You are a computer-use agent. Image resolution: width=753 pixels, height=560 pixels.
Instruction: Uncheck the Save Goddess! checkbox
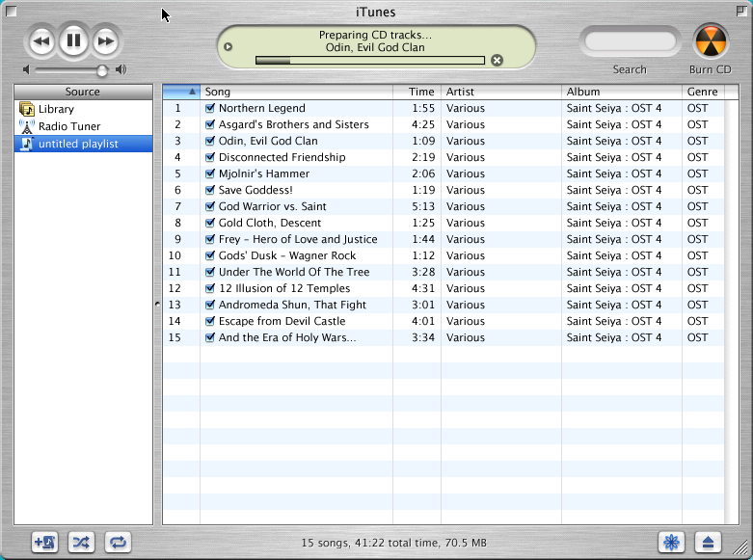[210, 190]
